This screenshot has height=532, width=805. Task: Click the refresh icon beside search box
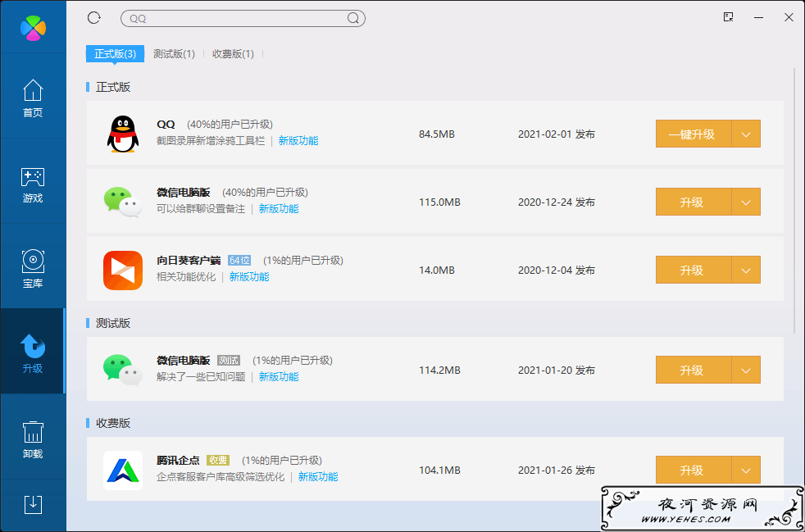pos(94,18)
